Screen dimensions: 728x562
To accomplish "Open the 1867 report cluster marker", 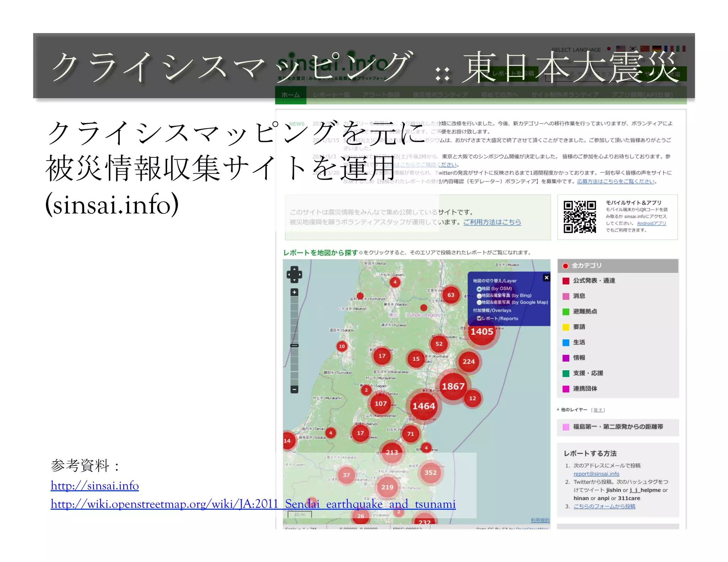I will (453, 387).
